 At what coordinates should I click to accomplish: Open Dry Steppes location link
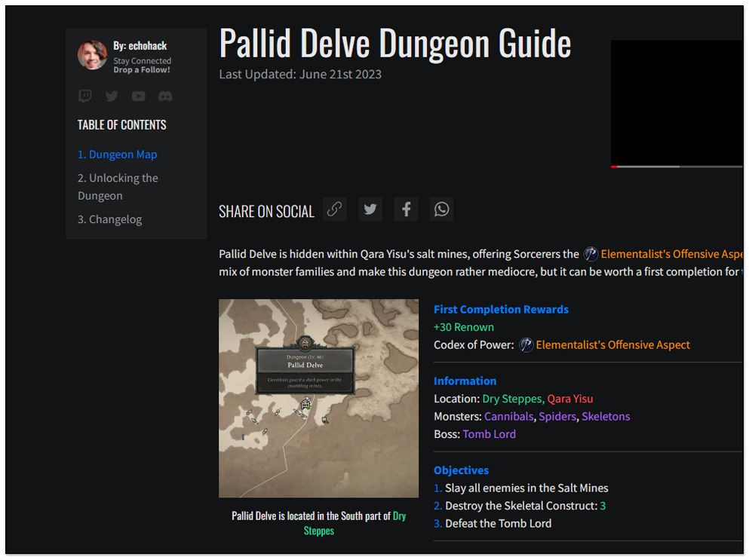(x=512, y=399)
